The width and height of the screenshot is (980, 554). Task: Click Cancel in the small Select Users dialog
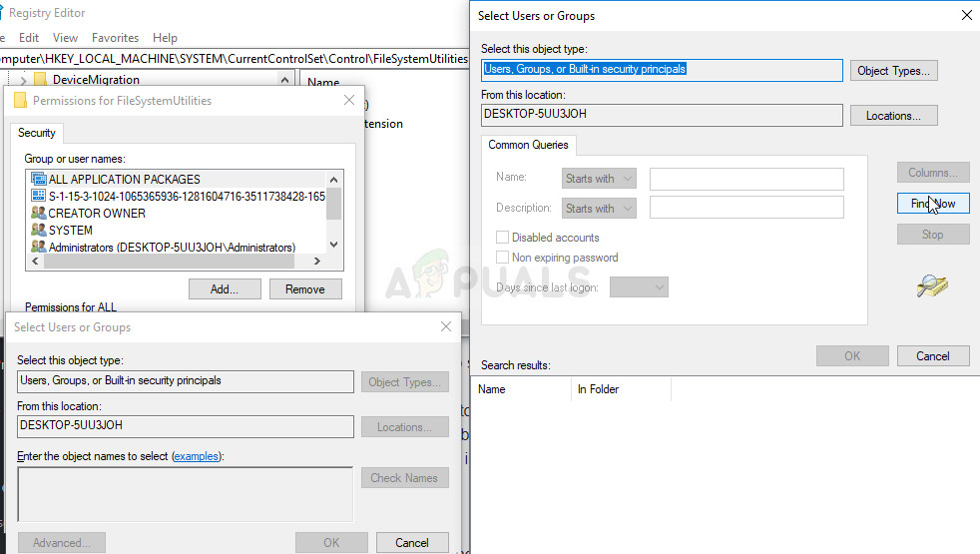(412, 543)
